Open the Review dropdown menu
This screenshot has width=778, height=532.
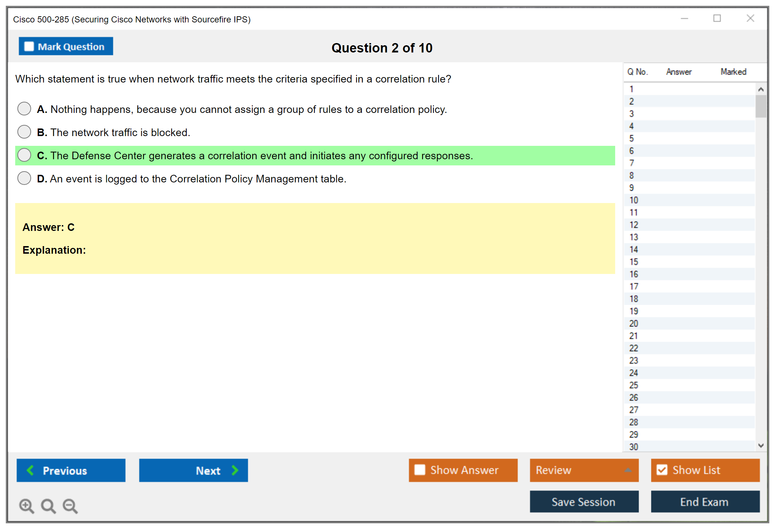(628, 470)
